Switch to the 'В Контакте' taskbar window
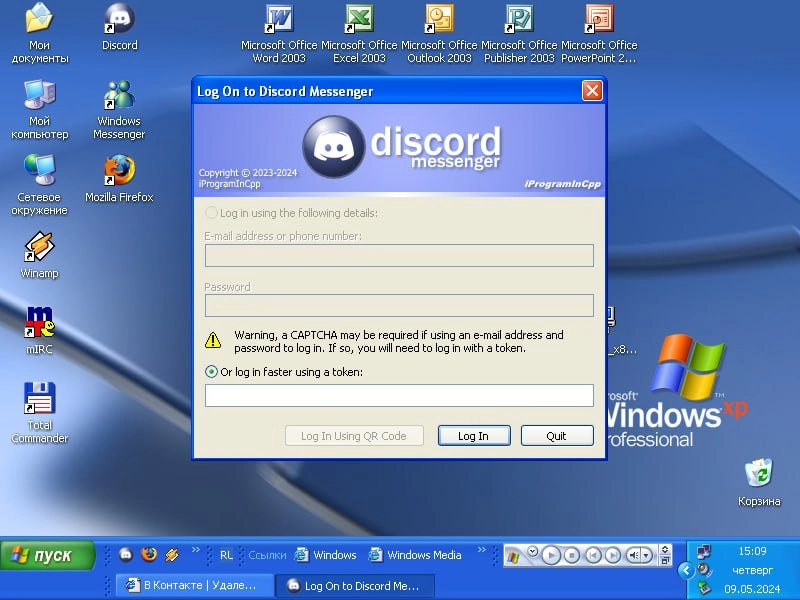Screen dimensions: 800x600 tap(190, 586)
